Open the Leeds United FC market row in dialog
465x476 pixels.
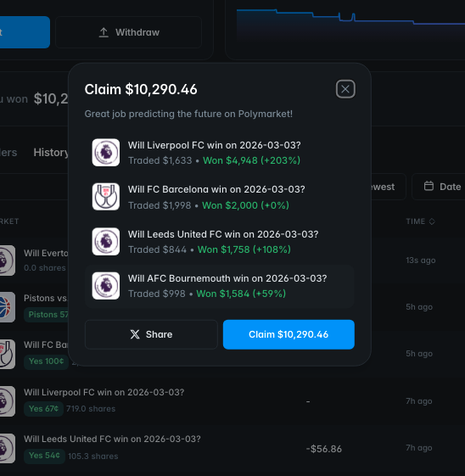point(220,242)
